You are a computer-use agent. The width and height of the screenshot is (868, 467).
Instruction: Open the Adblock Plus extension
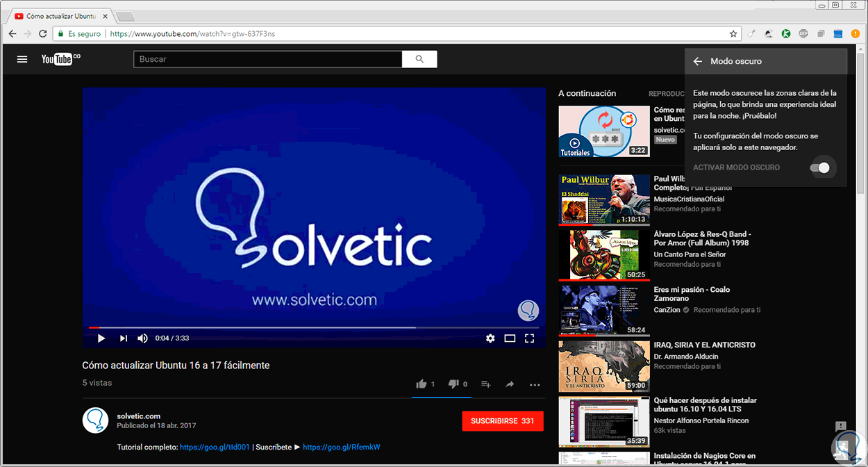[803, 33]
